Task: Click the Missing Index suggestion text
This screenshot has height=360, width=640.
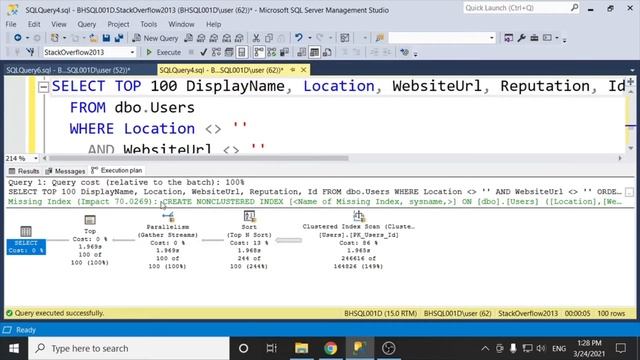Action: pyautogui.click(x=315, y=202)
